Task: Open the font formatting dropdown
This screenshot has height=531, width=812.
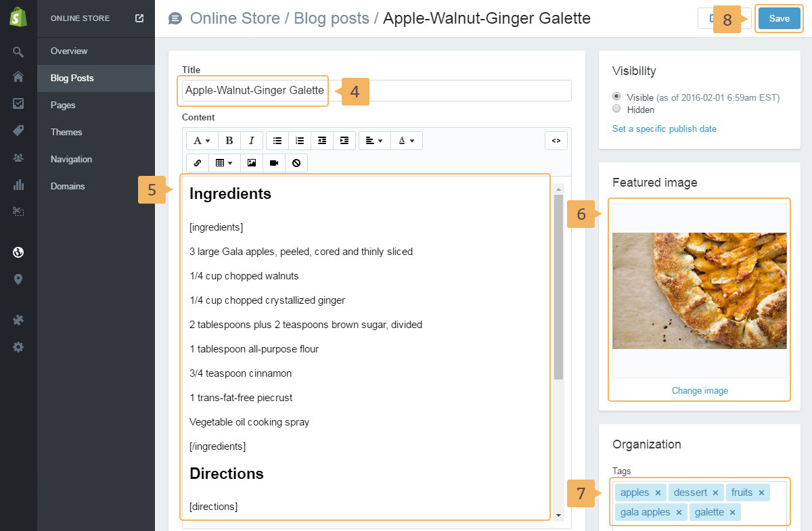Action: coord(202,141)
